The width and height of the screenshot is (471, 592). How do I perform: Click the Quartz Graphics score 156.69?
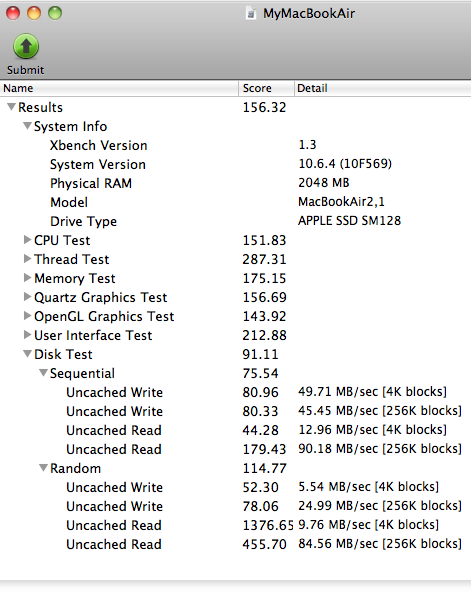coord(264,297)
